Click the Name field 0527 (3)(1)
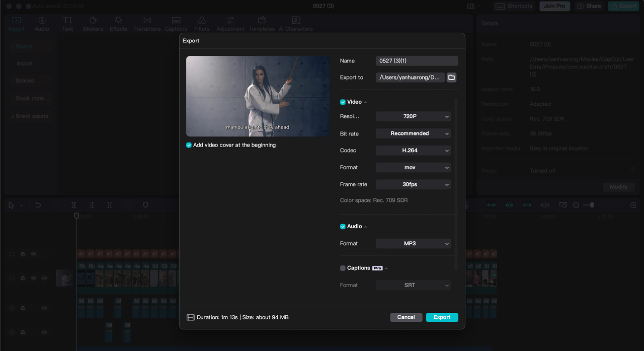644x351 pixels. (x=417, y=61)
